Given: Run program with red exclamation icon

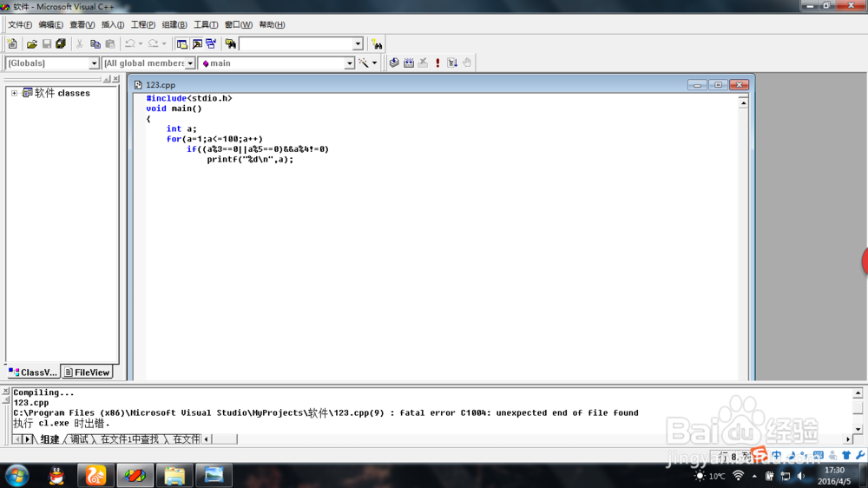Looking at the screenshot, I should click(437, 63).
